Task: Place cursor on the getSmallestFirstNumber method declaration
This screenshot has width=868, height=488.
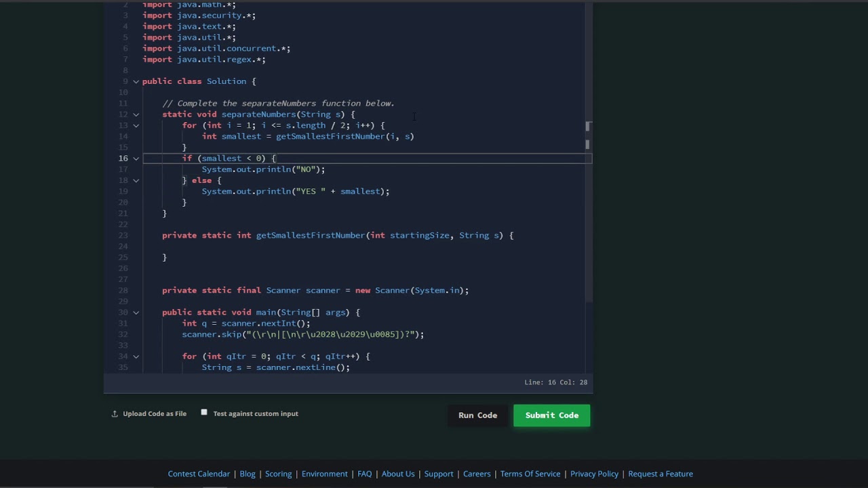Action: (338, 235)
